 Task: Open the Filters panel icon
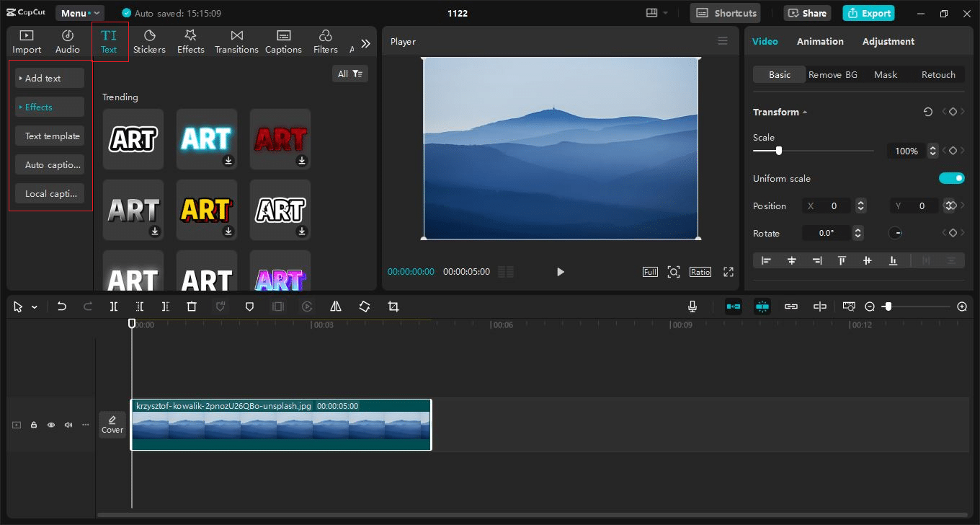[x=325, y=41]
